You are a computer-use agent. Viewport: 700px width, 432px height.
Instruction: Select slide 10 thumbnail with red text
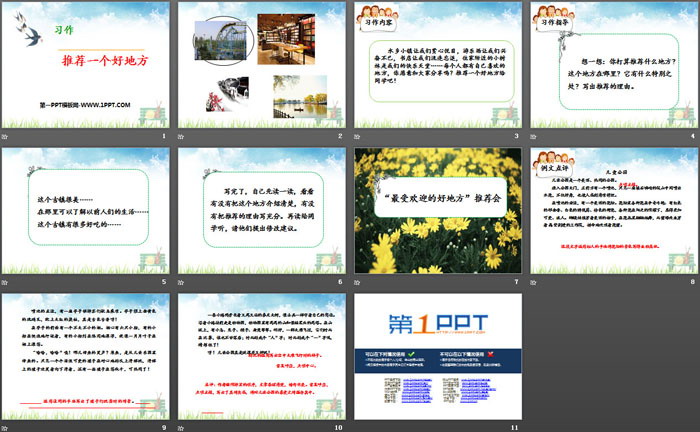261,354
